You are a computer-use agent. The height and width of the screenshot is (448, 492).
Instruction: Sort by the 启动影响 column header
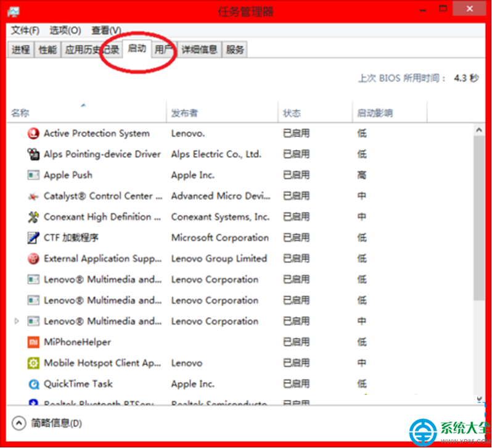click(x=390, y=113)
